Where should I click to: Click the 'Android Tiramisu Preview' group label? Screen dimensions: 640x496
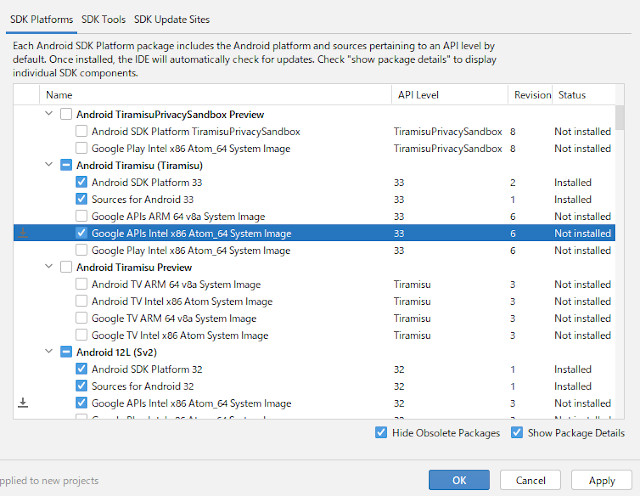coord(134,267)
